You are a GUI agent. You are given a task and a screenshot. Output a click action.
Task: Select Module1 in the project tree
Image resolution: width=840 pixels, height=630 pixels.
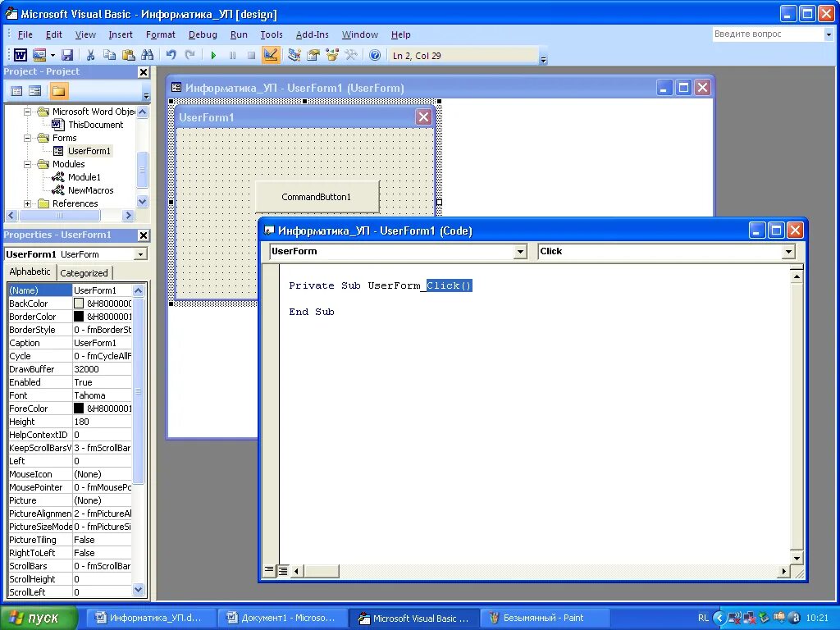coord(84,177)
